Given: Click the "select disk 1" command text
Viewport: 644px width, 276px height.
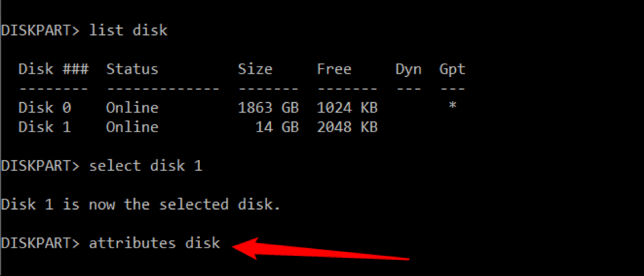Looking at the screenshot, I should (x=146, y=165).
